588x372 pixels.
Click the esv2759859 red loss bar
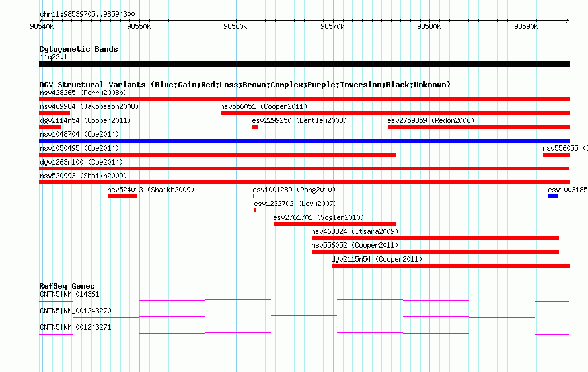tap(478, 127)
